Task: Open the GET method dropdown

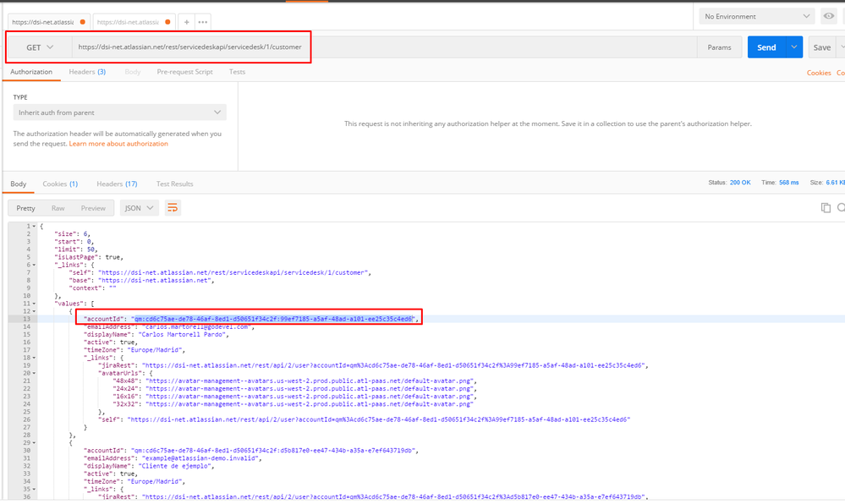Action: (40, 47)
